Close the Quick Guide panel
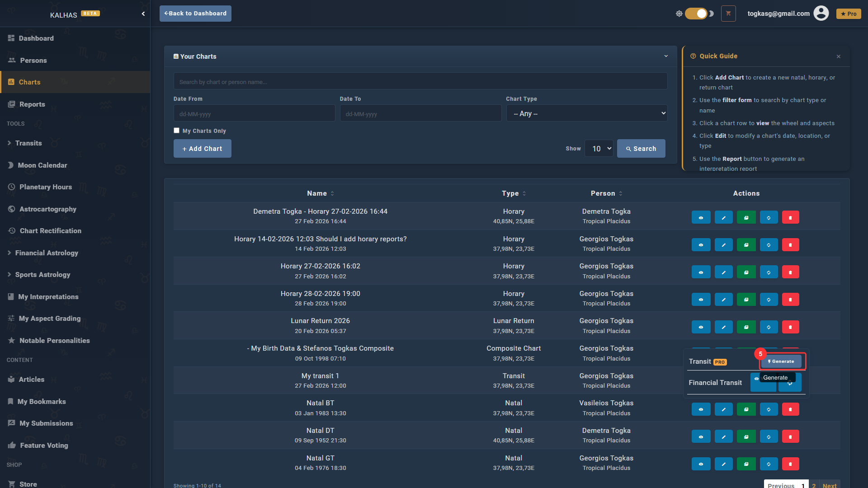The width and height of the screenshot is (868, 488). pyautogui.click(x=838, y=56)
